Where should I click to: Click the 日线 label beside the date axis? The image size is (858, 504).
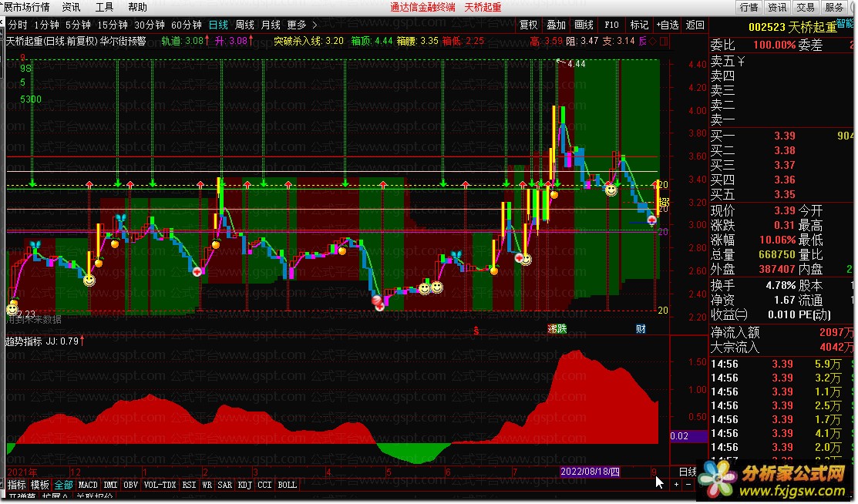[688, 472]
